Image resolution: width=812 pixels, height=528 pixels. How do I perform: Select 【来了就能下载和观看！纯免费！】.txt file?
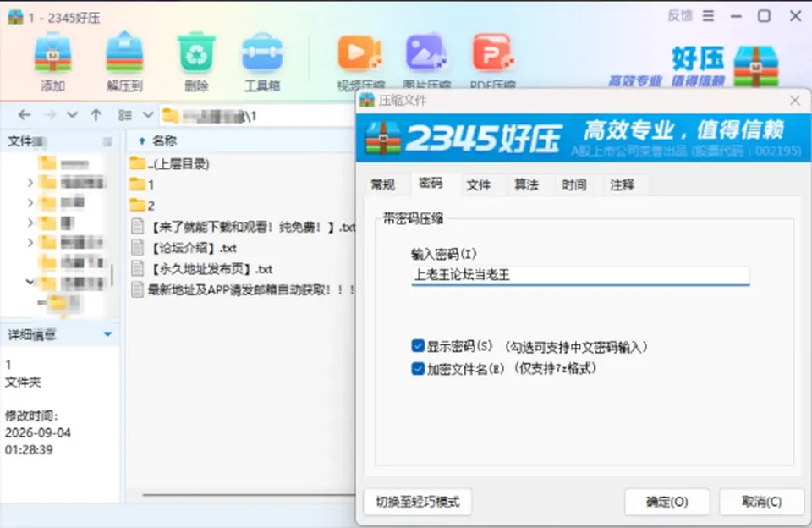point(243,227)
